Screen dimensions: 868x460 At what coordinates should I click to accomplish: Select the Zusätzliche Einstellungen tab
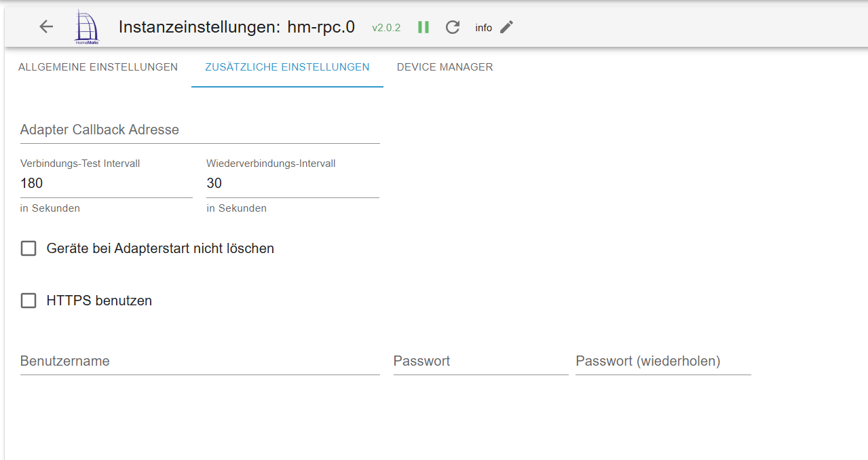[286, 67]
